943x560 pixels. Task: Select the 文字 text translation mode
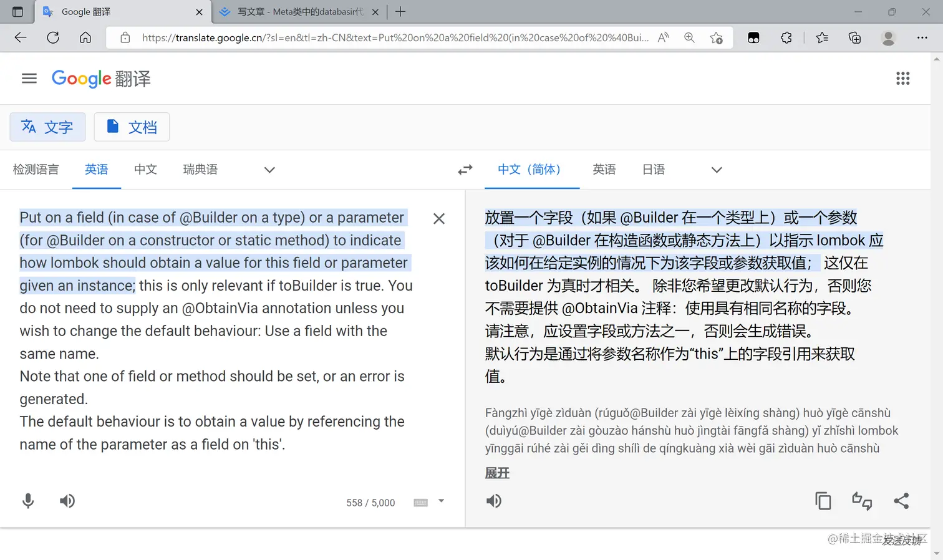coord(47,127)
